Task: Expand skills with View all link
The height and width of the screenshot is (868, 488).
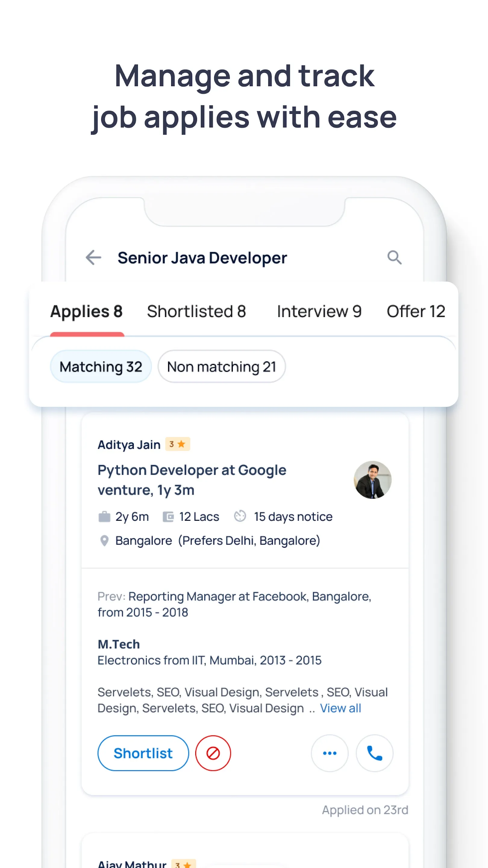Action: [340, 708]
